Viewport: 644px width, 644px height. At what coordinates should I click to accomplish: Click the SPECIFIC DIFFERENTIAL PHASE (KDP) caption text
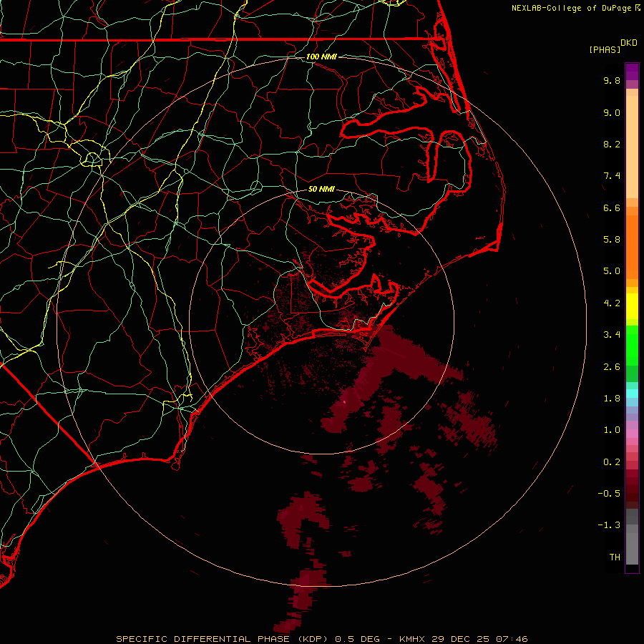(222, 639)
